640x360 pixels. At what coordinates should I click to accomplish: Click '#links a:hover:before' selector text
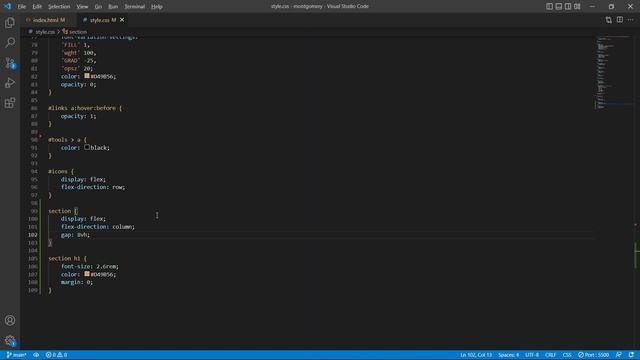click(82, 108)
